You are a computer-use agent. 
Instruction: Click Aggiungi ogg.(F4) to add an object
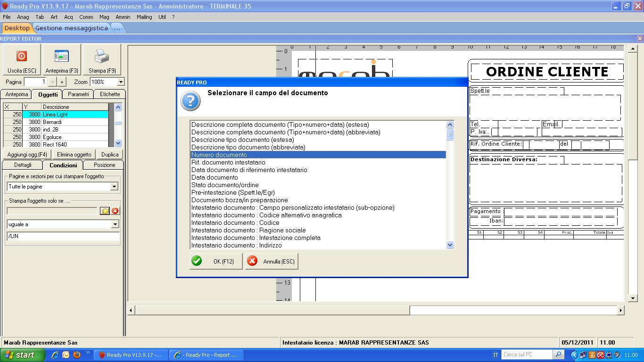(x=27, y=155)
